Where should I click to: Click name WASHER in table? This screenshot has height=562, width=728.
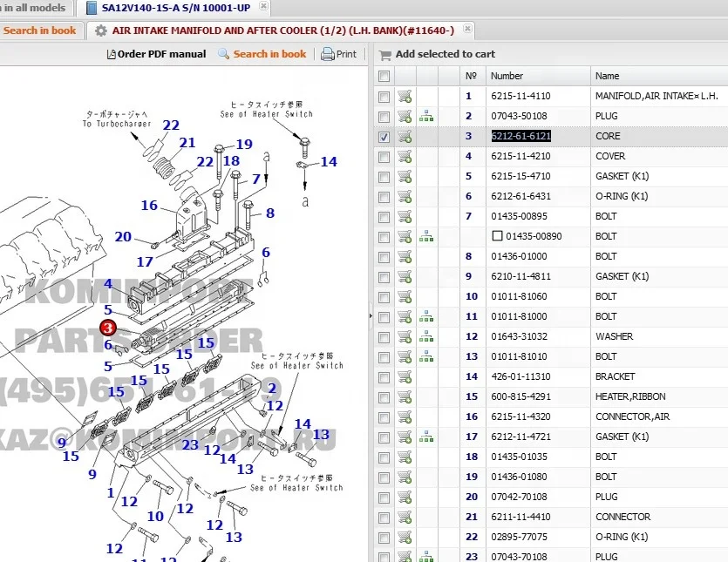click(615, 336)
